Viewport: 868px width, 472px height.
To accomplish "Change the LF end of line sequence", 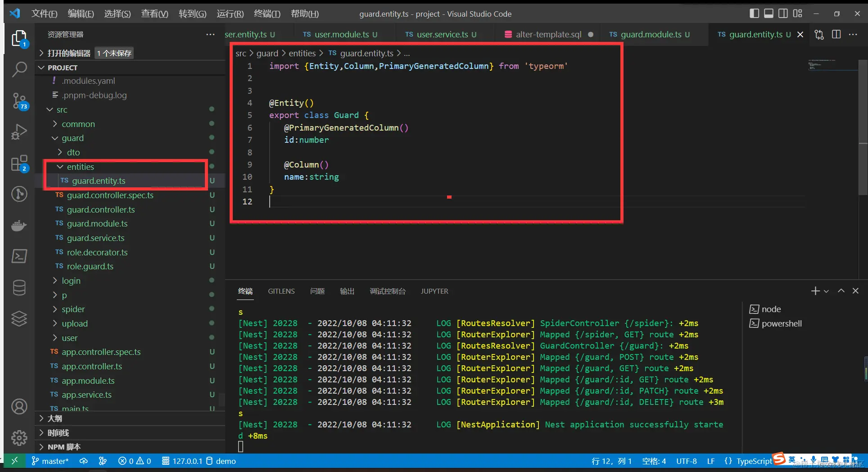I will [x=711, y=461].
